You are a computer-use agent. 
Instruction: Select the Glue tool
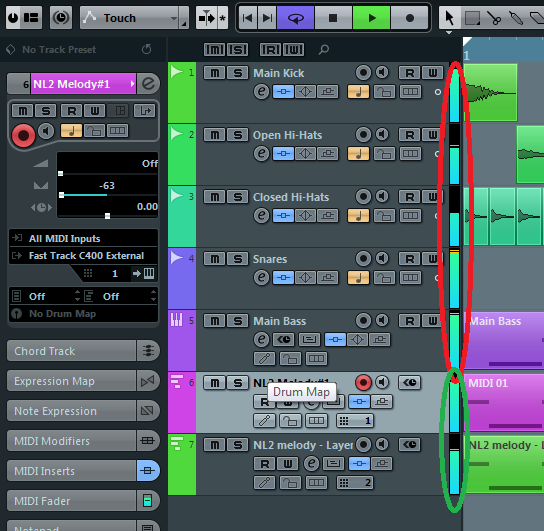click(516, 18)
